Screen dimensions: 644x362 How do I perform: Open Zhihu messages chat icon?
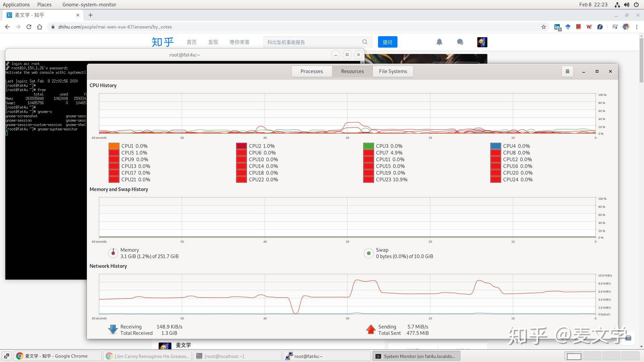pos(460,42)
